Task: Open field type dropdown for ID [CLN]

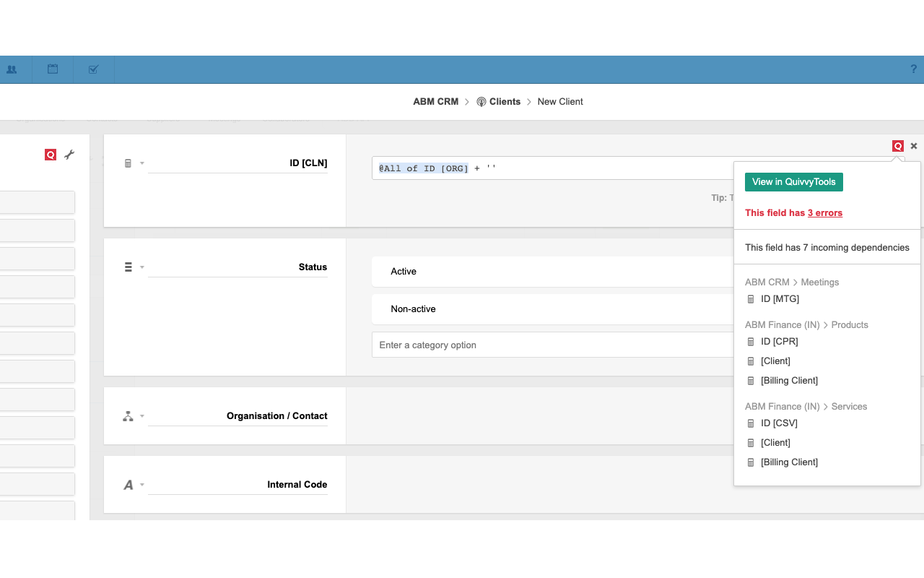Action: 142,163
